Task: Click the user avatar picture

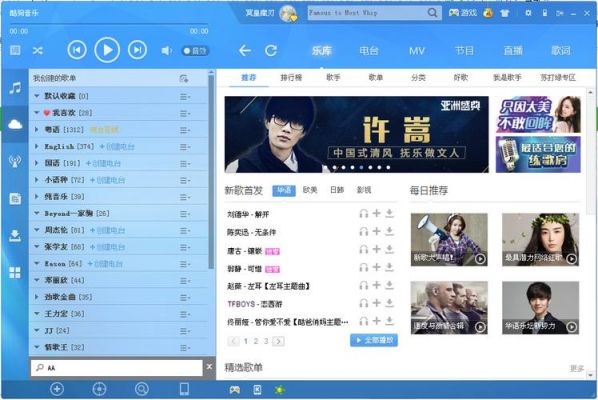Action: pyautogui.click(x=288, y=13)
